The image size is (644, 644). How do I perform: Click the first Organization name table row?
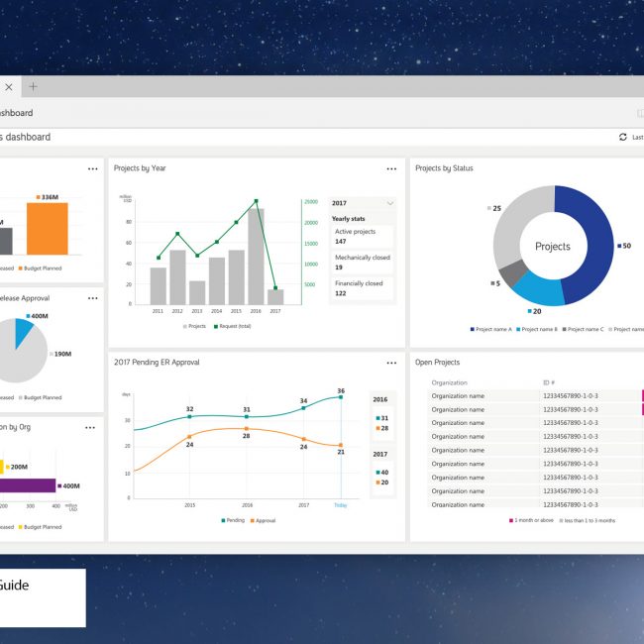click(x=458, y=396)
